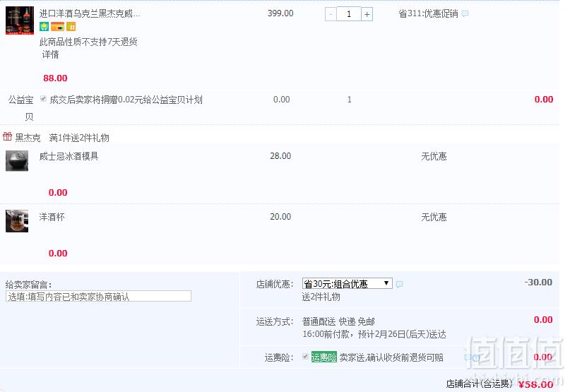The height and width of the screenshot is (392, 570).
Task: Click the 洋酒杯 gift name
Action: [x=52, y=217]
